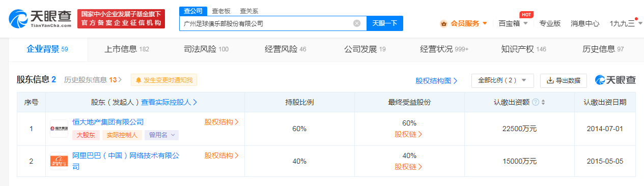Viewport: 644px width, 186px height.
Task: Click the Alibaba company logo thumbnail
Action: [59, 161]
